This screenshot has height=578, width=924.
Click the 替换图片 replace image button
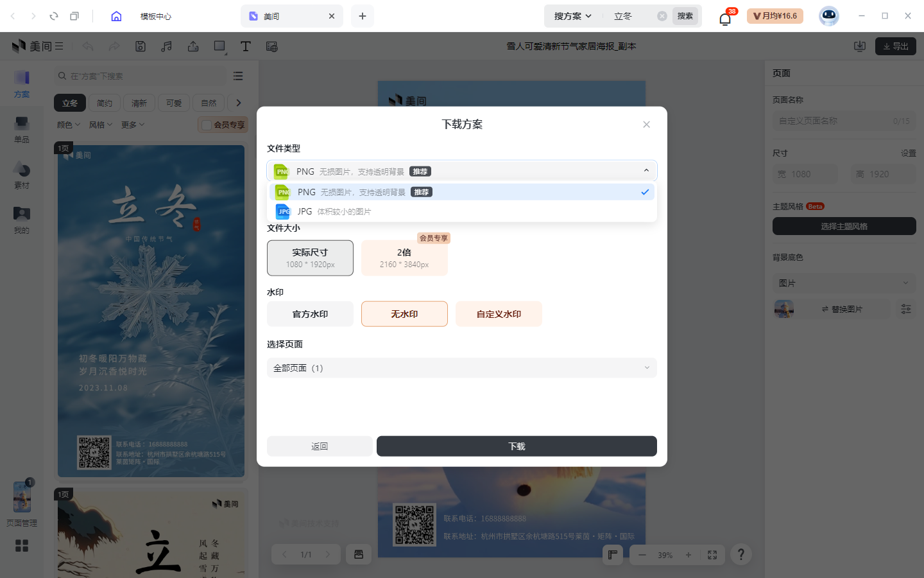843,309
